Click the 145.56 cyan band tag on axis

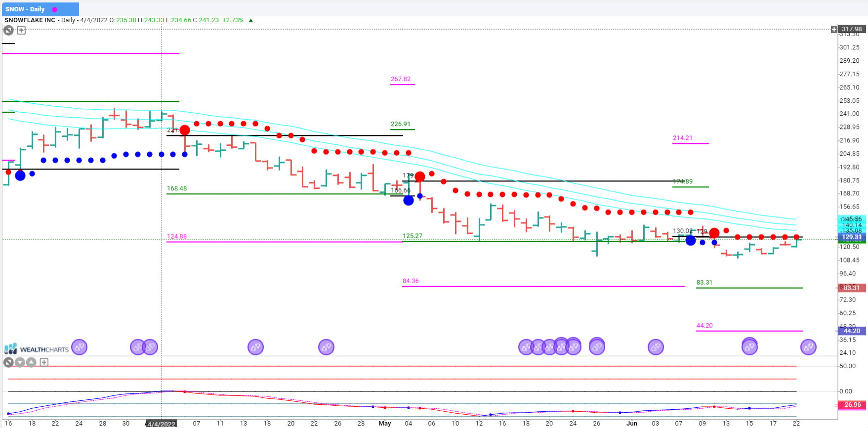click(852, 219)
